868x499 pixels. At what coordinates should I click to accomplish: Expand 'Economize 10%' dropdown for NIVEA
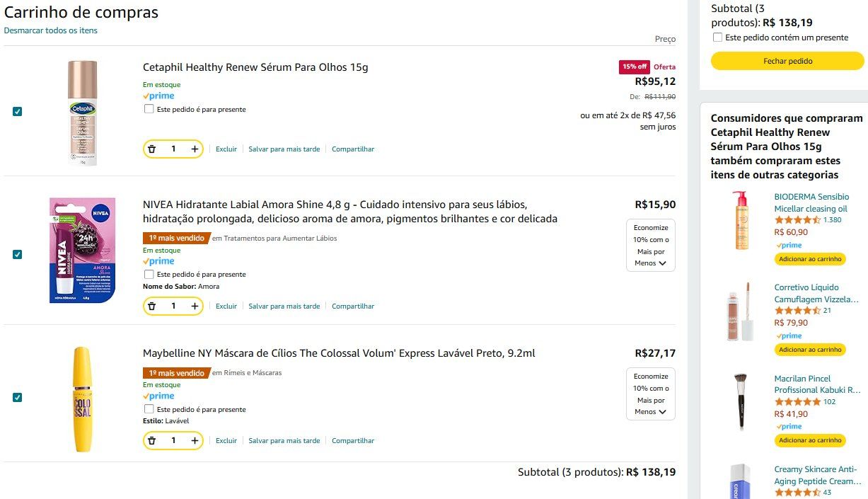[651, 246]
